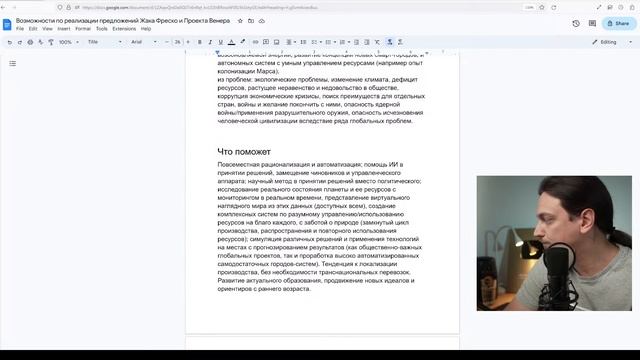
Task: Click the Insert link icon
Action: point(256,42)
